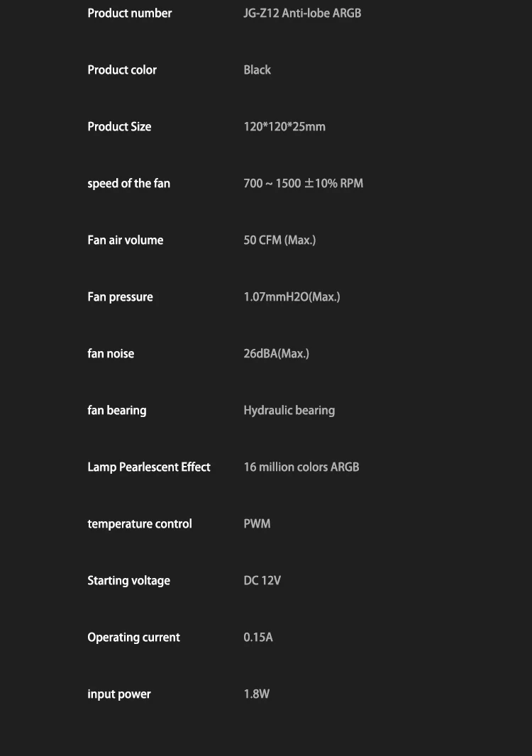The image size is (532, 756).
Task: Click the "Fan pressure" label
Action: pyautogui.click(x=120, y=297)
